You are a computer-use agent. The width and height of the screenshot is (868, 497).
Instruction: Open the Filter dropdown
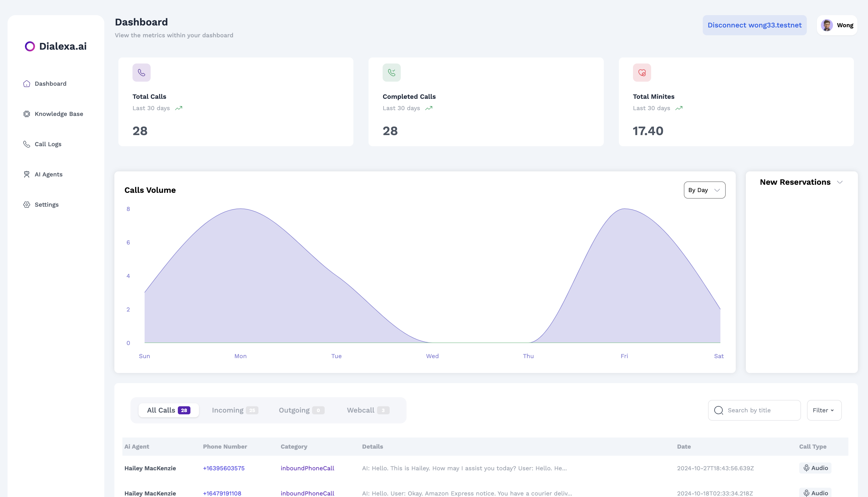824,410
